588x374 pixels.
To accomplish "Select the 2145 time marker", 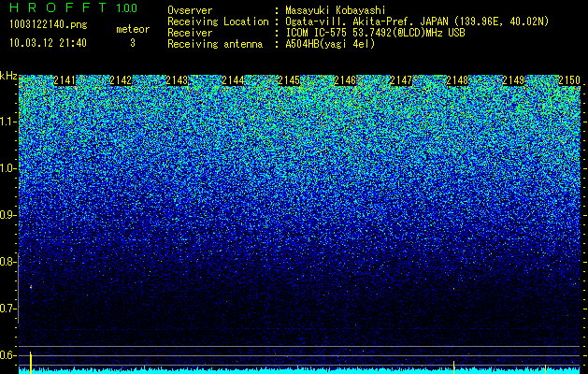I will (289, 80).
